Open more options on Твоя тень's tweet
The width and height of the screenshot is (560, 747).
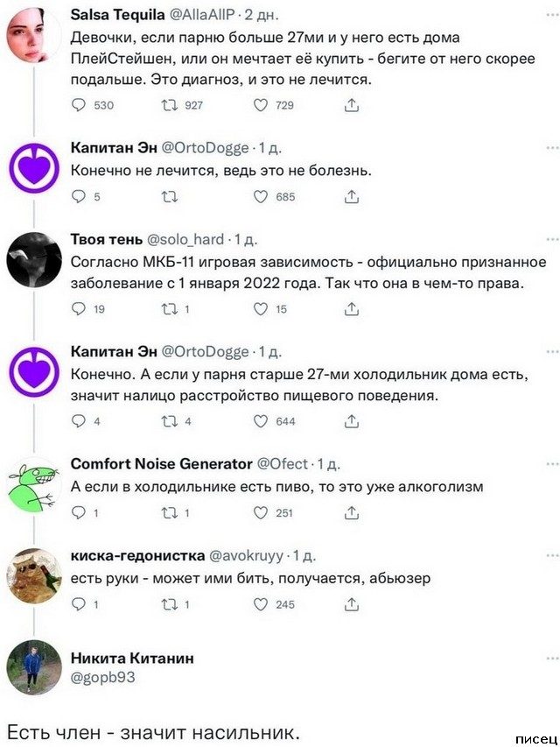pyautogui.click(x=551, y=238)
